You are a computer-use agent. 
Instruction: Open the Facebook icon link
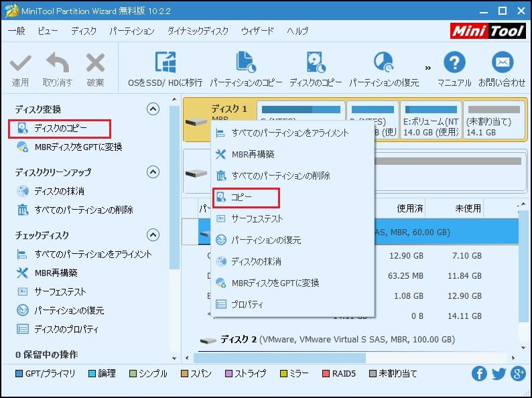point(479,374)
